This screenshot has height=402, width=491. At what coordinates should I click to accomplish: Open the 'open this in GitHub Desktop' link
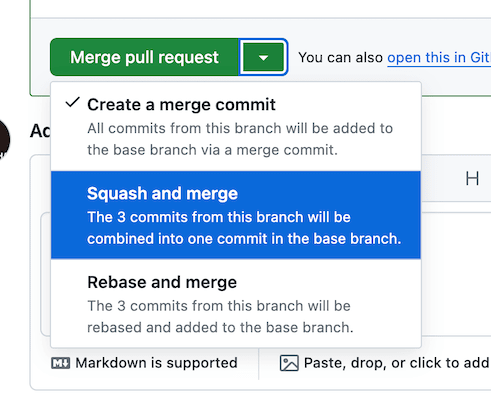(439, 58)
